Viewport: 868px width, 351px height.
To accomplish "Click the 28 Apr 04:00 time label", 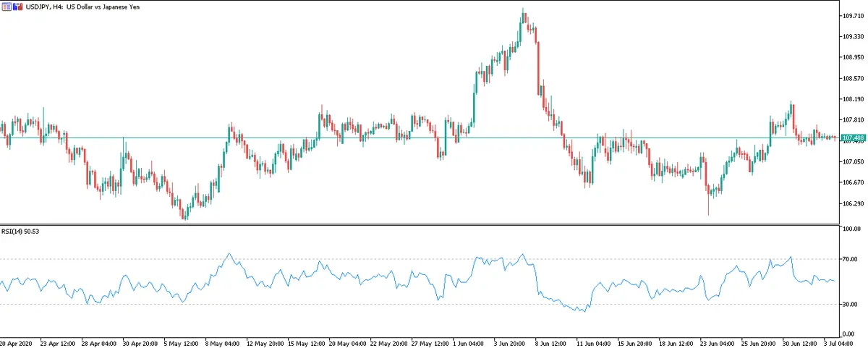I will click(x=99, y=344).
